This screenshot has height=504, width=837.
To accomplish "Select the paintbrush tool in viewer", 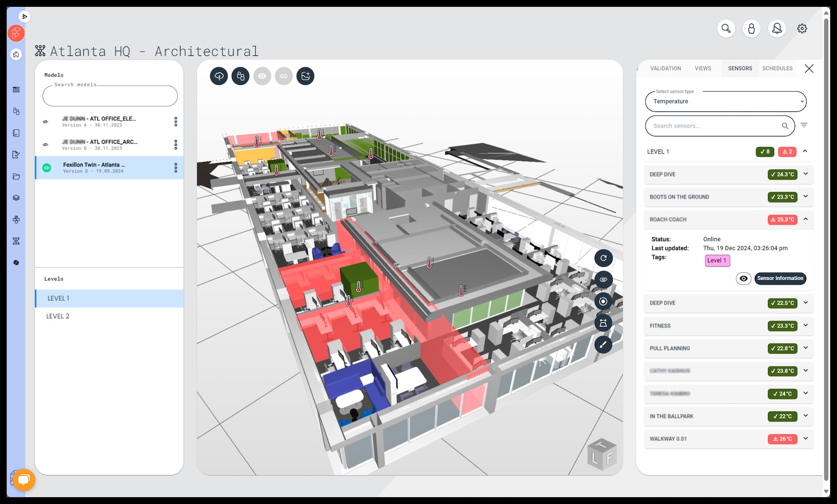I will pyautogui.click(x=603, y=344).
